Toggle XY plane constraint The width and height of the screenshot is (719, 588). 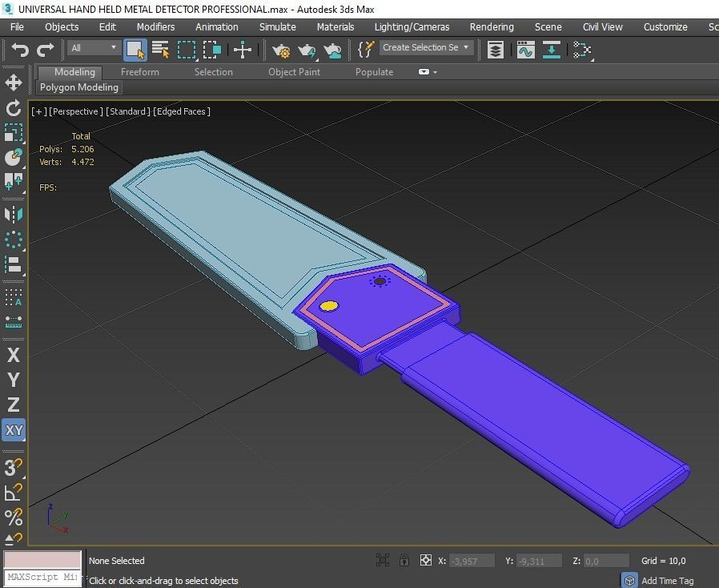point(14,430)
